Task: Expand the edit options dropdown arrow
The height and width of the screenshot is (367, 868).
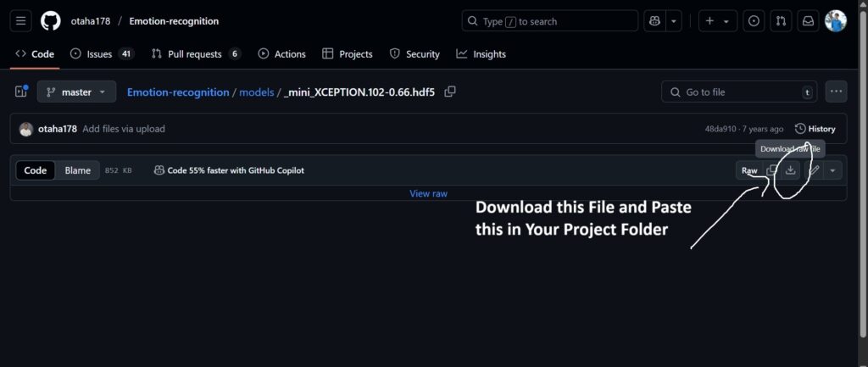Action: click(x=833, y=170)
